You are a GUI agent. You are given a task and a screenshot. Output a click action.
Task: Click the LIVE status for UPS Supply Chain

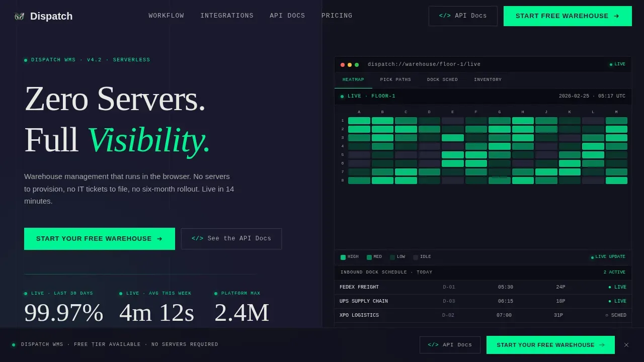[x=617, y=301]
